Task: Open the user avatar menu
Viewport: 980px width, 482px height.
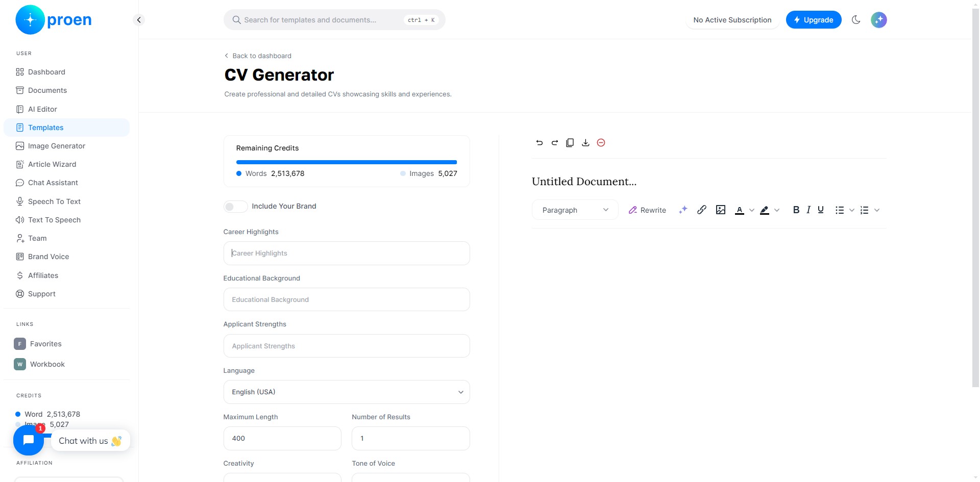Action: click(879, 20)
